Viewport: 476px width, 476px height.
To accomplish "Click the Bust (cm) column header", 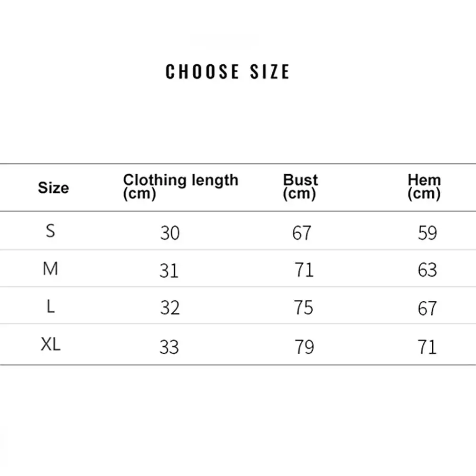I will 300,186.
